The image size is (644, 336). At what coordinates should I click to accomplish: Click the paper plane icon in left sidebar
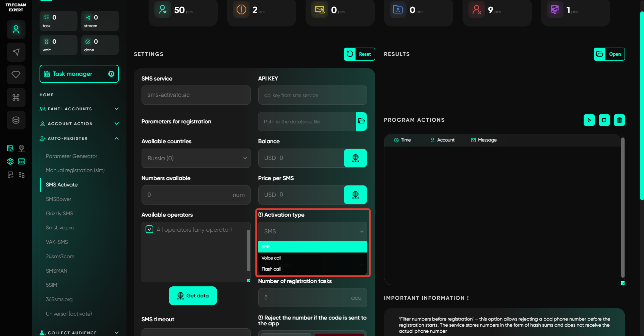tap(16, 52)
